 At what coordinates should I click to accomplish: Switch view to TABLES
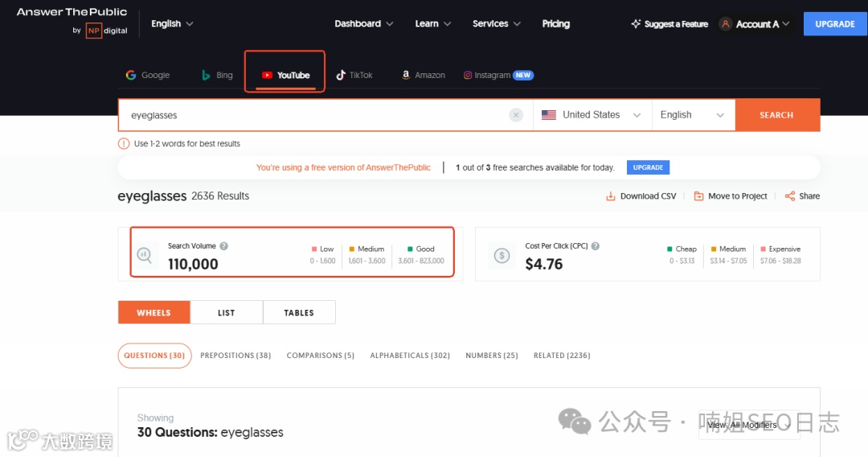[299, 312]
